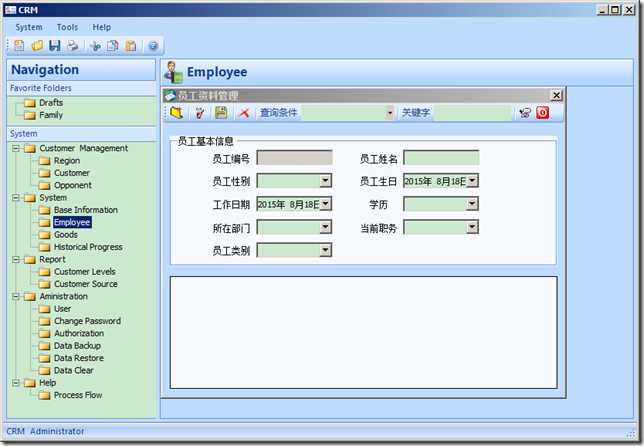This screenshot has height=446, width=644.
Task: Collapse the Report tree node expander
Action: click(16, 259)
